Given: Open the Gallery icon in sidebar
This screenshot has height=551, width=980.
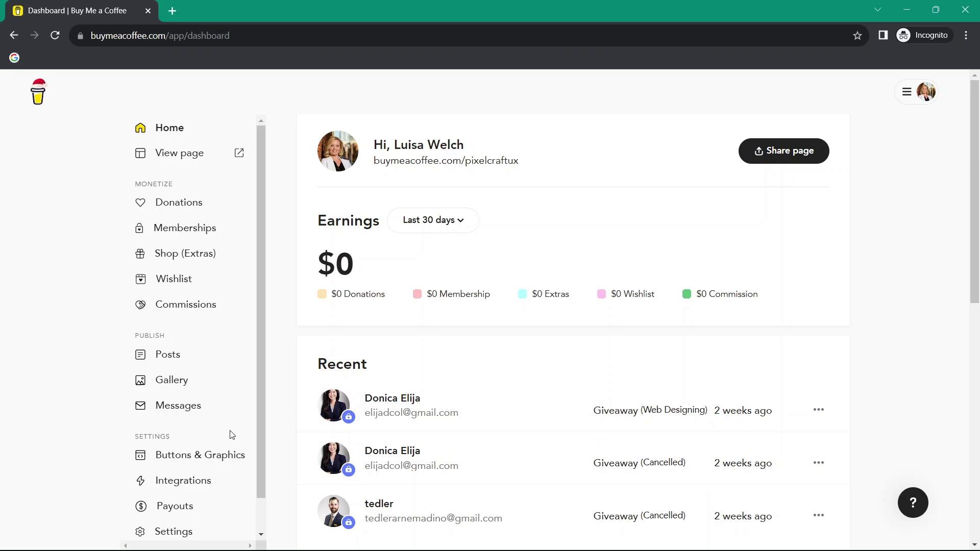Looking at the screenshot, I should click(141, 380).
